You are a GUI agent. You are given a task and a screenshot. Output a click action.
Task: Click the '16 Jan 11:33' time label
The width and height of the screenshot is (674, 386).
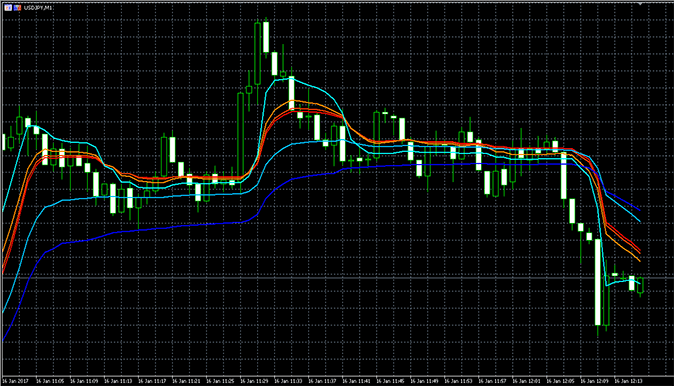point(288,381)
